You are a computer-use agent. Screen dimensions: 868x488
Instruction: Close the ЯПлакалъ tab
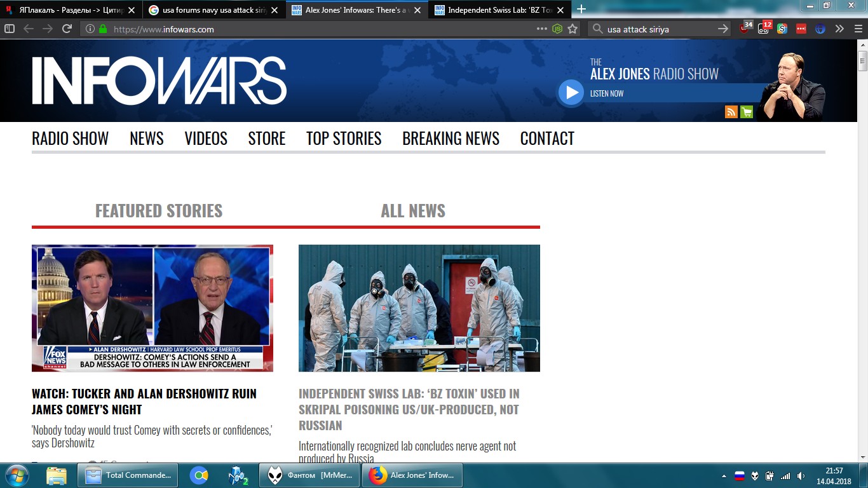(132, 10)
